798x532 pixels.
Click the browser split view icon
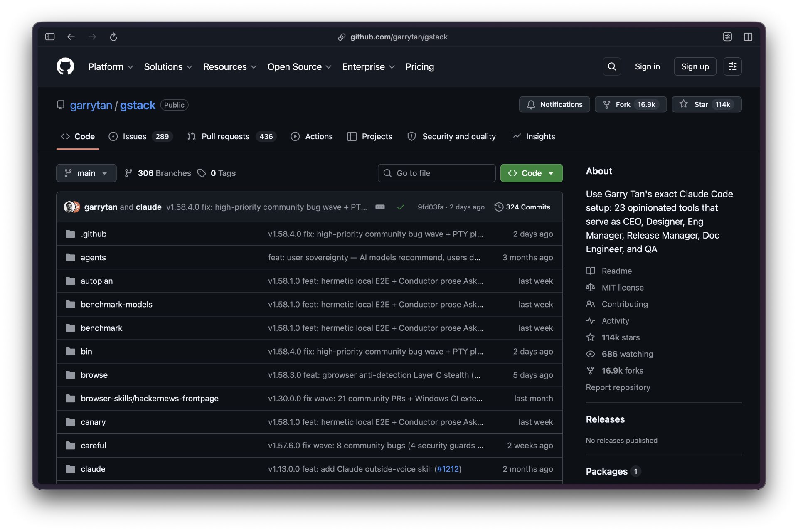pos(748,37)
